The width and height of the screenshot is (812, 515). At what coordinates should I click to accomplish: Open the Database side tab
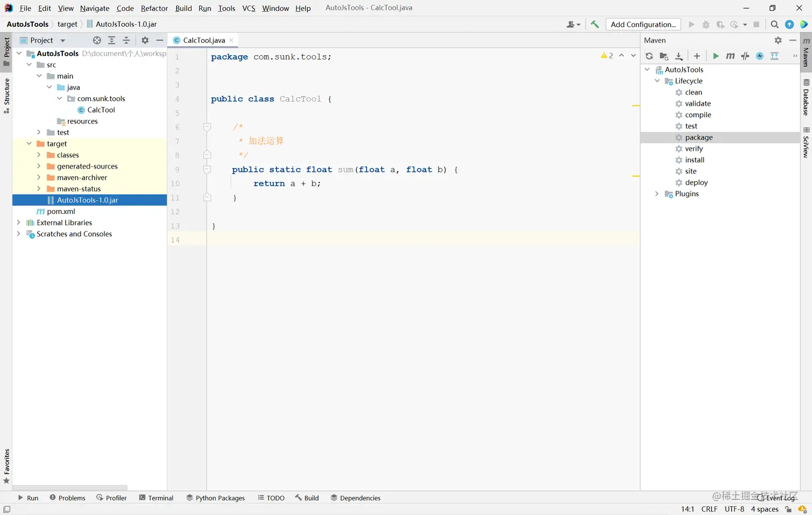[x=806, y=97]
